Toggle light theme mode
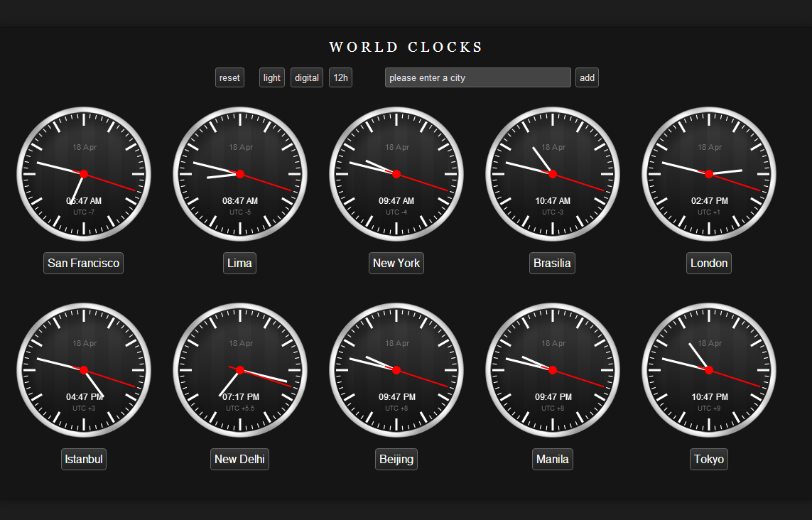Image resolution: width=812 pixels, height=520 pixels. 271,77
